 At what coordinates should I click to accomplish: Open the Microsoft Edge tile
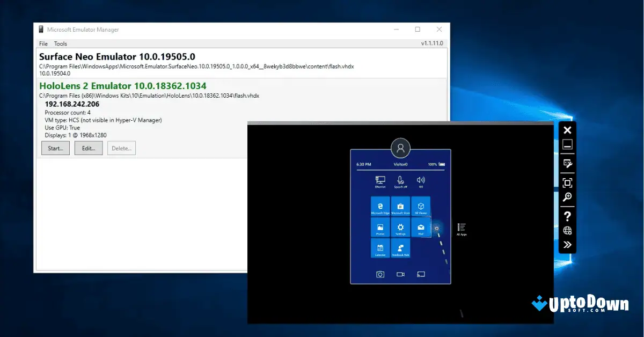[379, 207]
